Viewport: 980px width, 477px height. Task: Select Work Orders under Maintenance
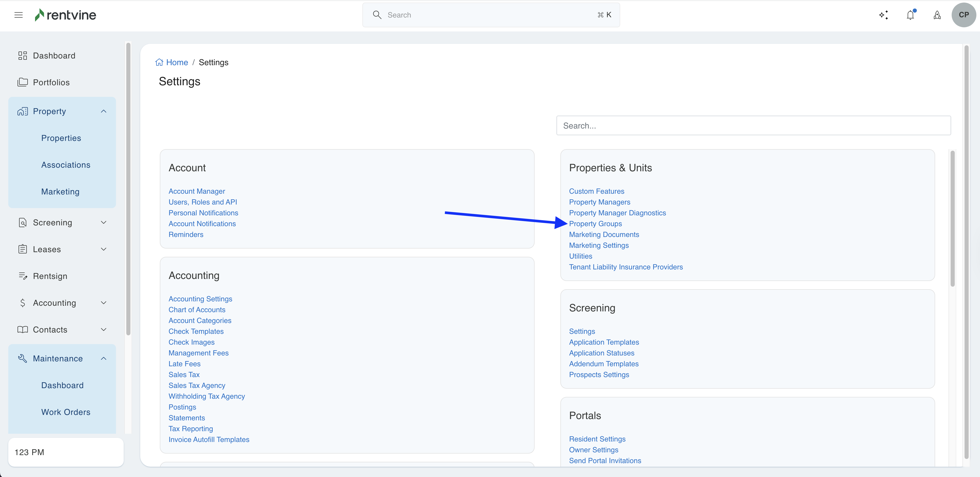(66, 412)
